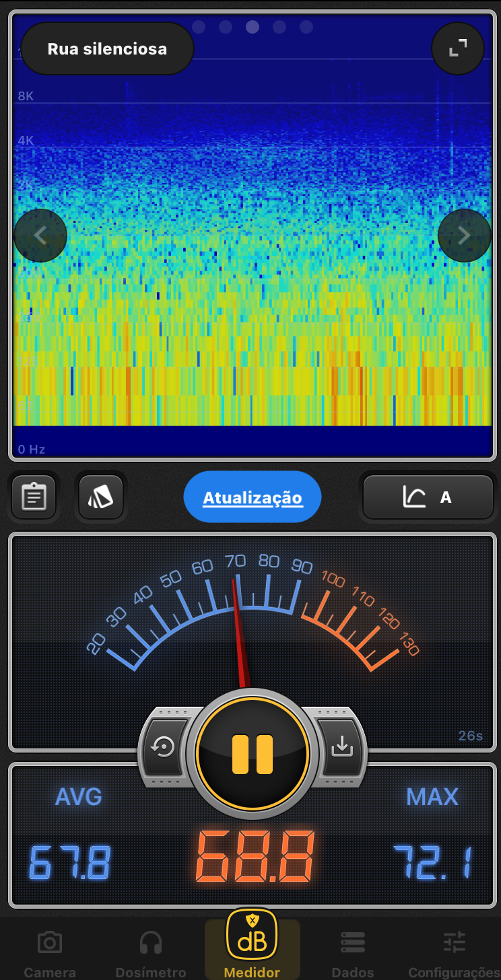501x980 pixels.
Task: Pause the sound measurement
Action: tap(253, 754)
